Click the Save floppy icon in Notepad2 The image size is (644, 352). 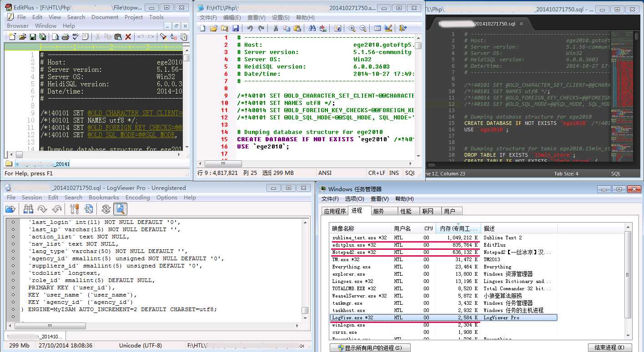236,28
